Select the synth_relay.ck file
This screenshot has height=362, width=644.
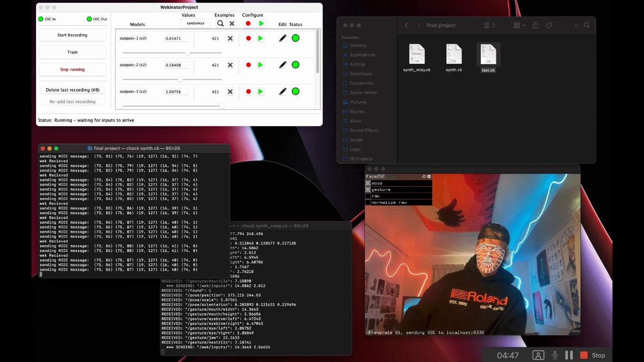pyautogui.click(x=417, y=58)
